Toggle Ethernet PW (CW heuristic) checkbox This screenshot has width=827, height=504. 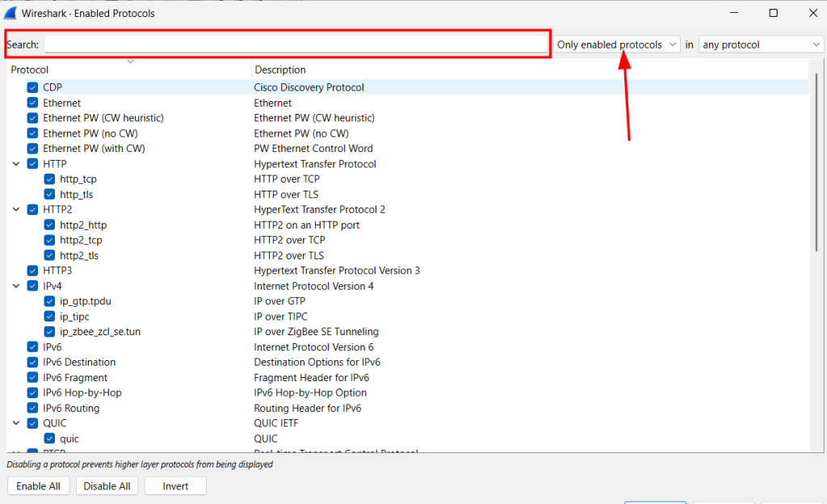tap(32, 118)
